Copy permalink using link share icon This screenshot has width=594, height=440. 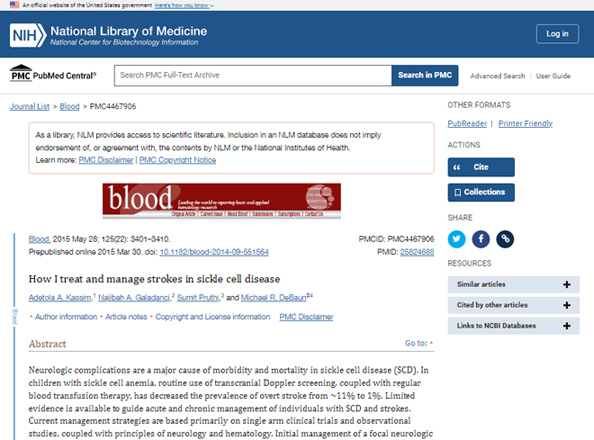(x=505, y=239)
